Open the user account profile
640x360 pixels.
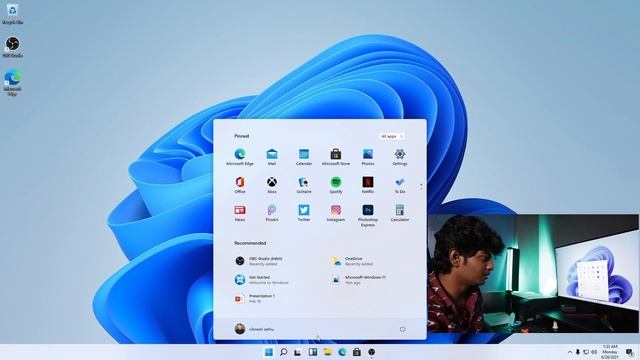pos(255,329)
